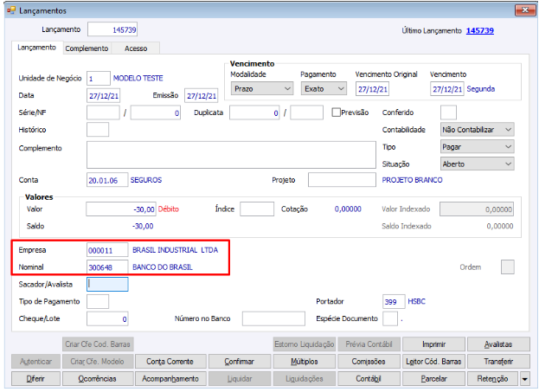Click the Conferido box
This screenshot has width=539, height=392.
click(448, 112)
